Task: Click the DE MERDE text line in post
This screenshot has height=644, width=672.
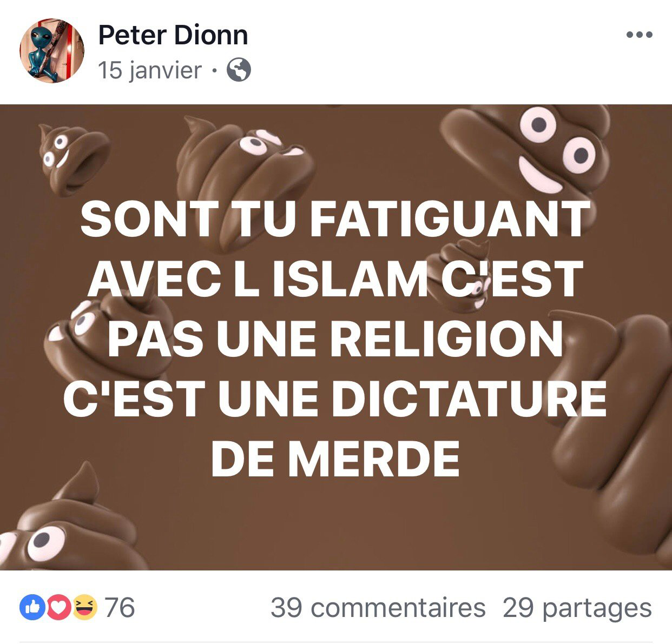Action: [335, 459]
